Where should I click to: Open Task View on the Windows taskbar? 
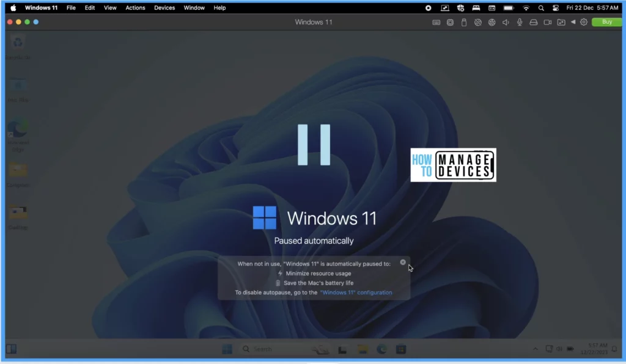point(342,349)
